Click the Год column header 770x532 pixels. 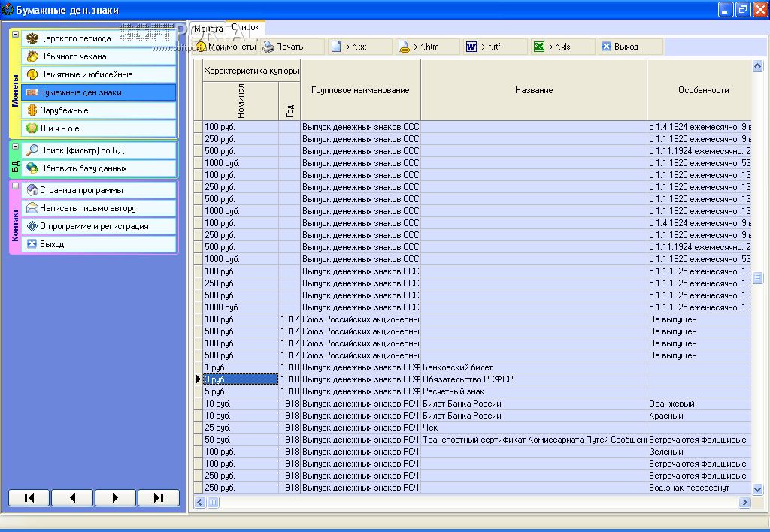pos(290,101)
